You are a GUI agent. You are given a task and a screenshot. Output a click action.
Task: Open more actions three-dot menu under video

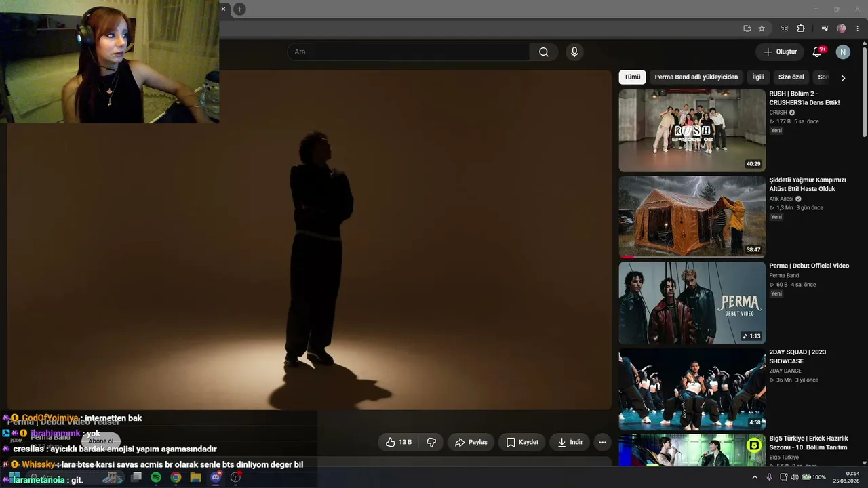(x=602, y=442)
